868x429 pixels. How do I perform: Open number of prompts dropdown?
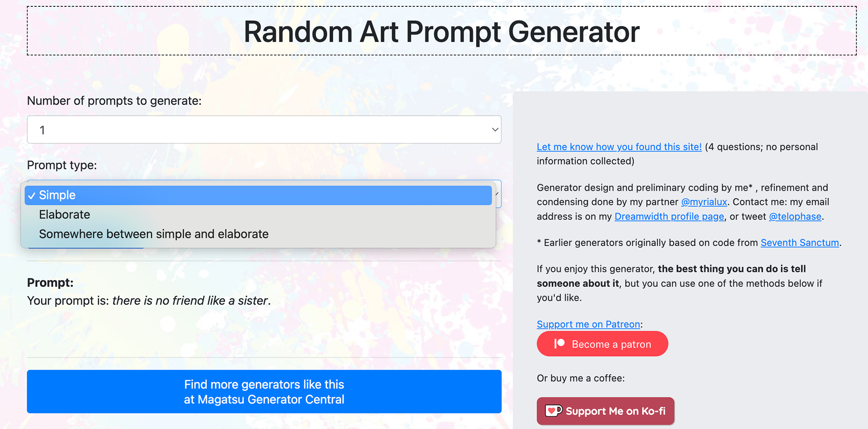264,130
